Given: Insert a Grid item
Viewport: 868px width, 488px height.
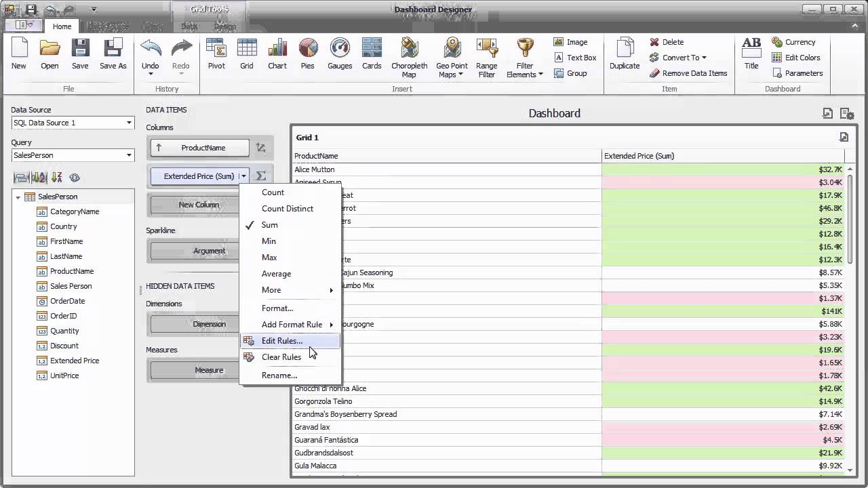Looking at the screenshot, I should [x=247, y=54].
